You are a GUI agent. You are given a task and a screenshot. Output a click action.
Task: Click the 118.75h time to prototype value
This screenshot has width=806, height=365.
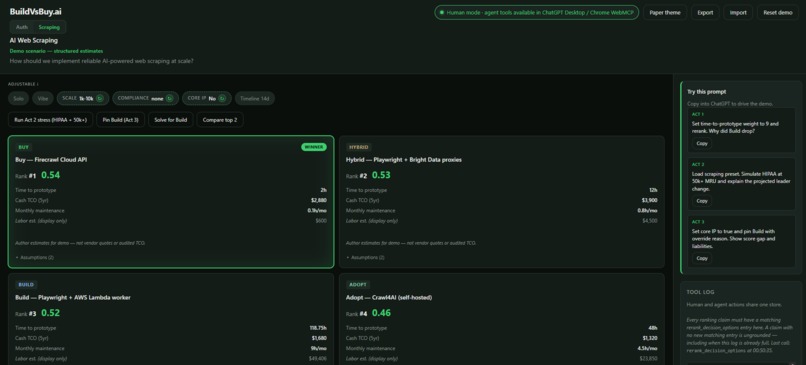318,328
